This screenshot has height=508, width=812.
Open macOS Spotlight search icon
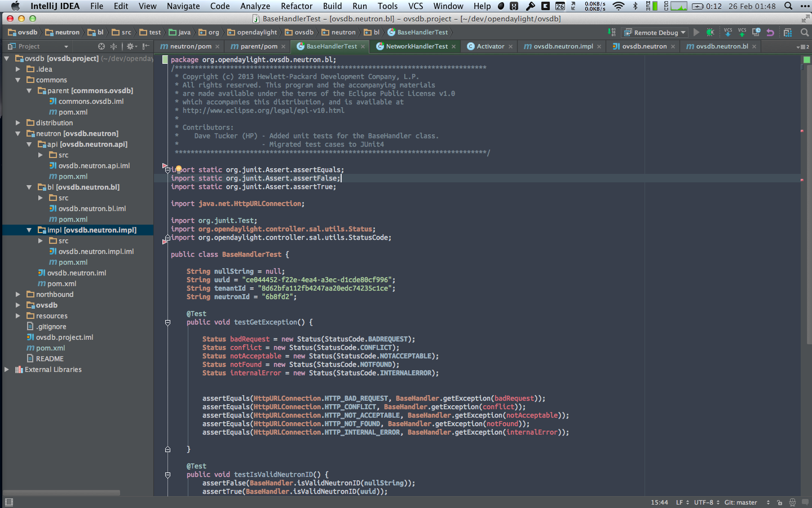click(x=788, y=6)
